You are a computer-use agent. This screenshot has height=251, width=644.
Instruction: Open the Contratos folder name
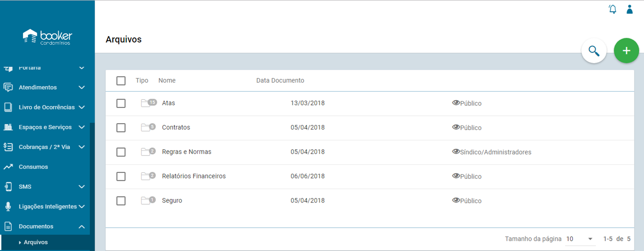(x=176, y=127)
